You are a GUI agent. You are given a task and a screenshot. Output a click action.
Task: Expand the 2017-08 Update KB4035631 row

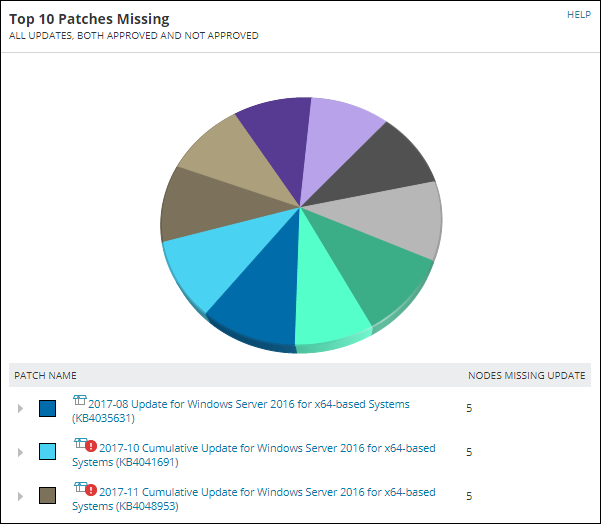pos(20,409)
